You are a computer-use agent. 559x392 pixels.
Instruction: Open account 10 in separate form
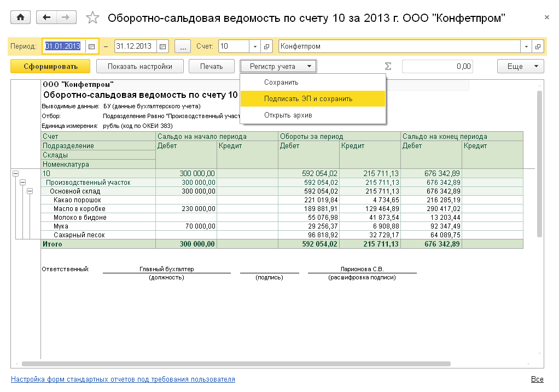pos(266,46)
